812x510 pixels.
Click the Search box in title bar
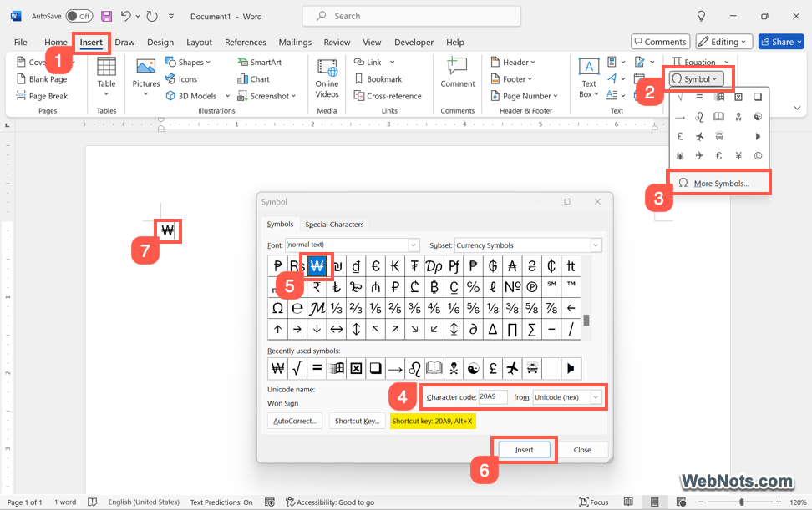click(412, 16)
